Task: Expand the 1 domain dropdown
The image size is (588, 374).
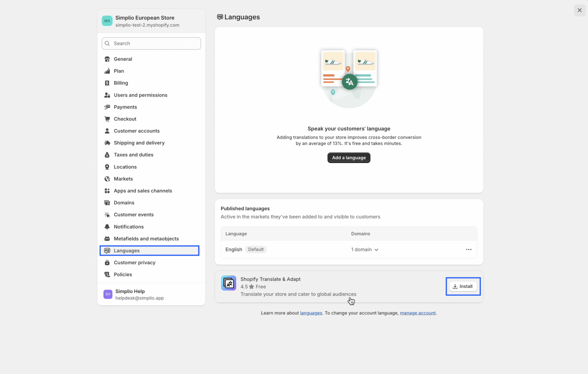Action: click(x=365, y=249)
